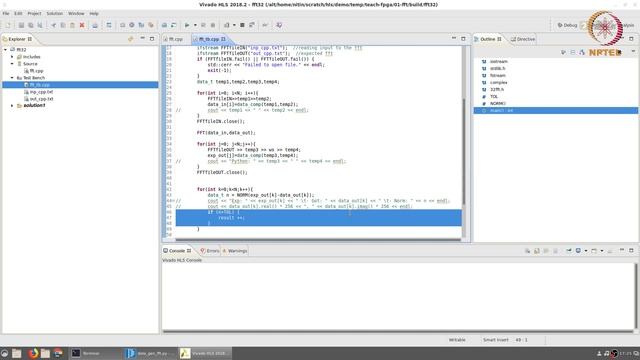
Task: Select complex in the Outline list
Action: click(498, 82)
